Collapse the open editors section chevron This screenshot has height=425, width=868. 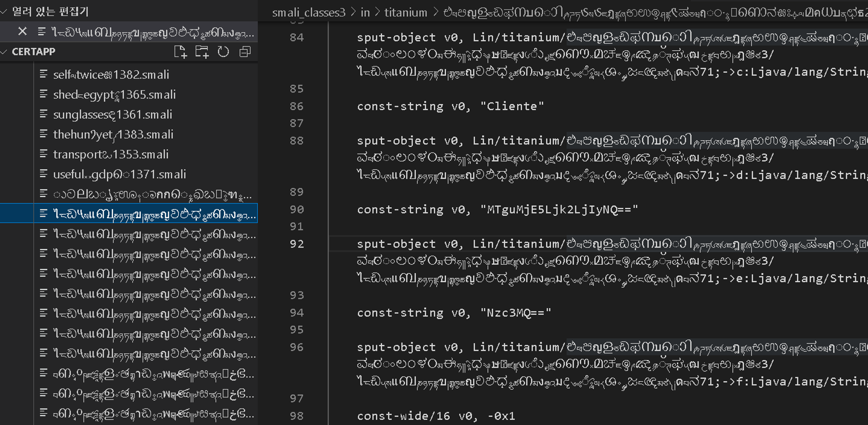(4, 12)
